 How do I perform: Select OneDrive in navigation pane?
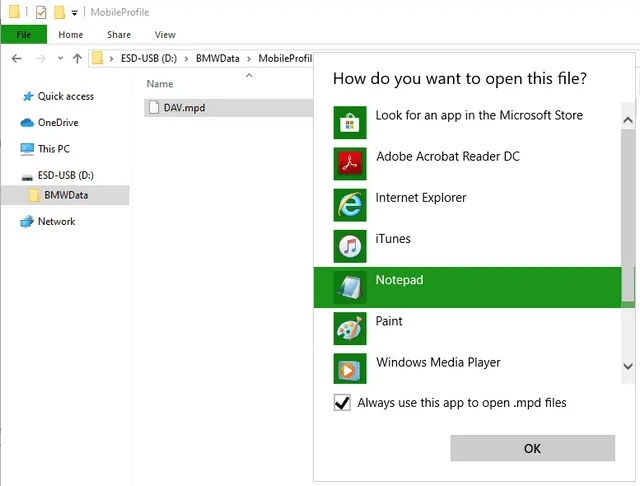pos(58,122)
